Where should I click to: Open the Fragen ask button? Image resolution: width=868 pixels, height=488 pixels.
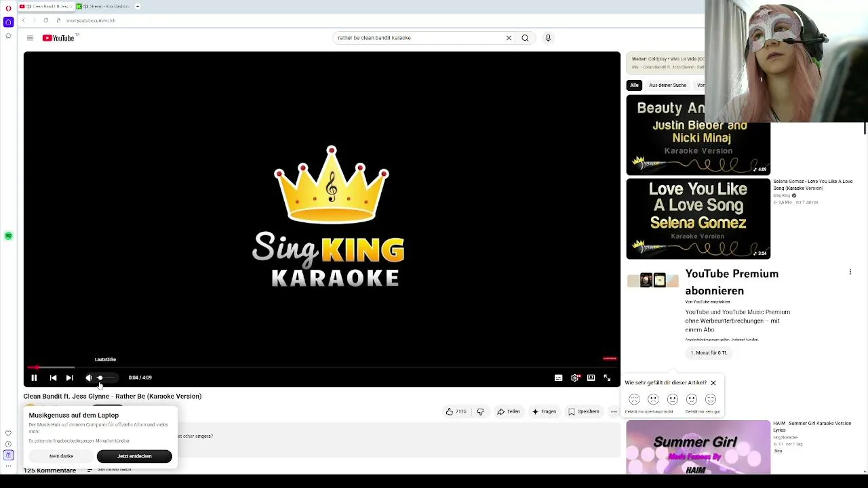(x=545, y=411)
